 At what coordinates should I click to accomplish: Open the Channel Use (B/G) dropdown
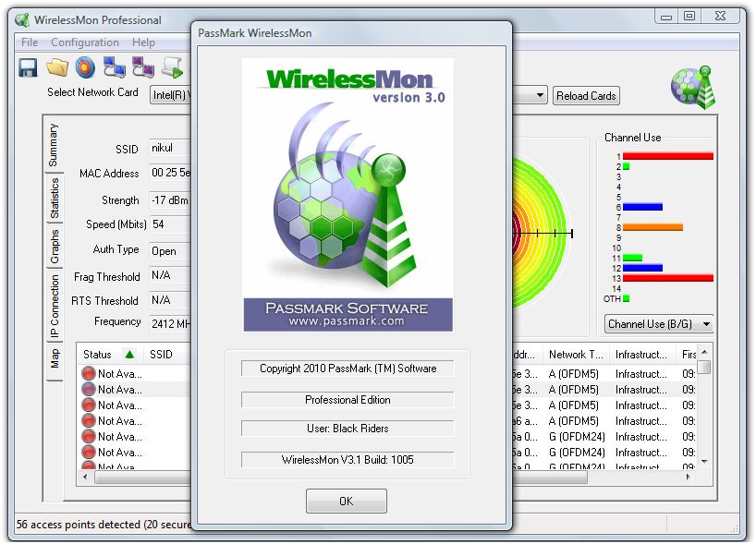click(x=659, y=324)
